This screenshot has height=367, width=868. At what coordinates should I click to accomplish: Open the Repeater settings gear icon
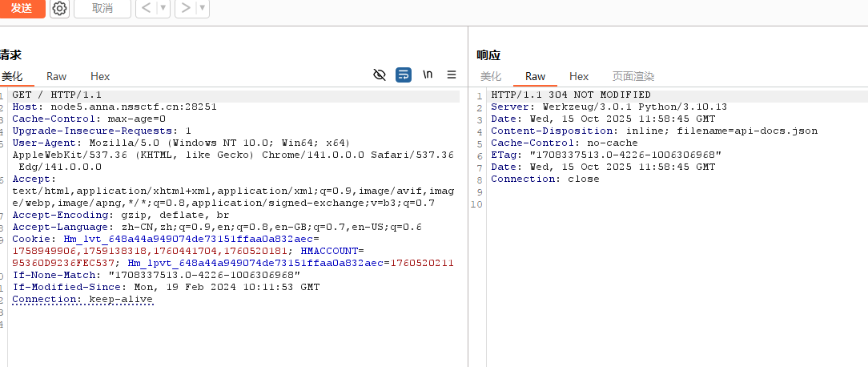click(59, 8)
